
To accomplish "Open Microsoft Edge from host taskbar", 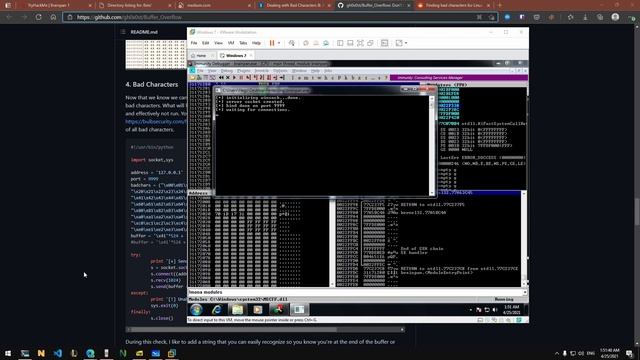I will [90, 353].
